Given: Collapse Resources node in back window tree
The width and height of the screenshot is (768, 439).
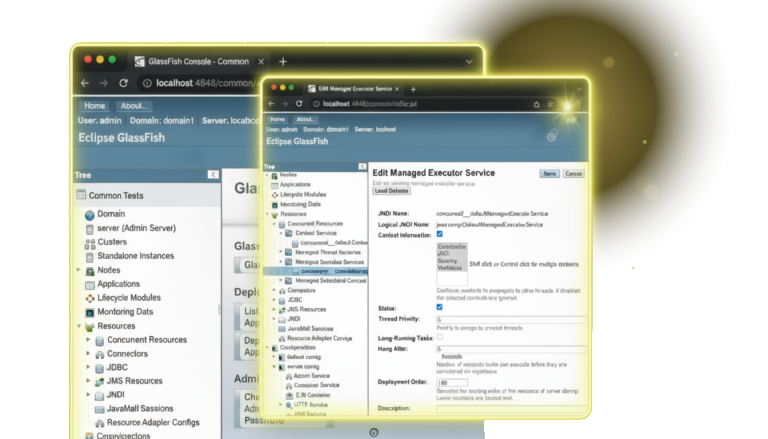Looking at the screenshot, I should (79, 326).
